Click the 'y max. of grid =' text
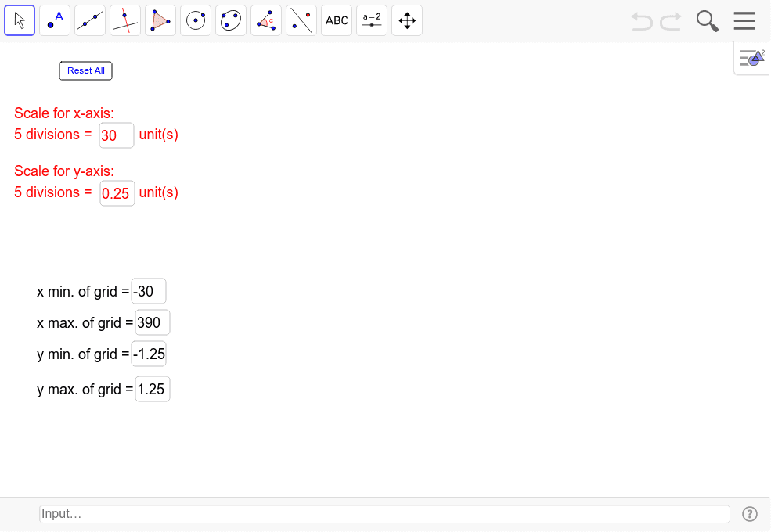 click(85, 390)
